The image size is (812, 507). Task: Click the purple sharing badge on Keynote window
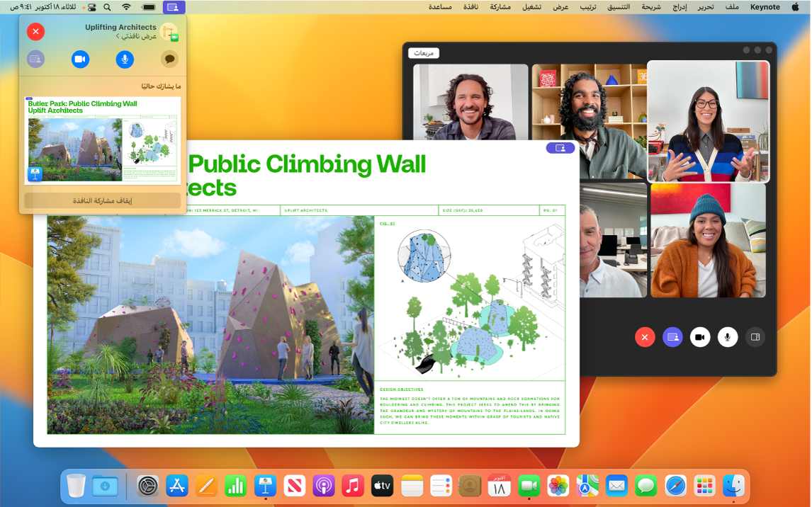(x=560, y=148)
